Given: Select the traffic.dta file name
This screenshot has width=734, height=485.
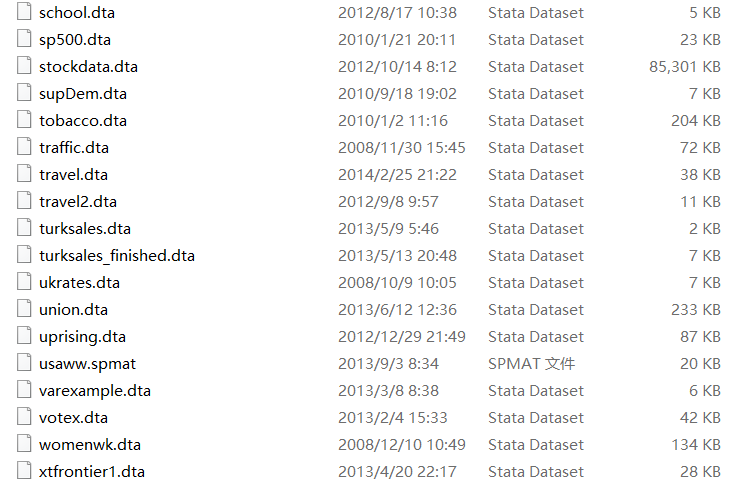Looking at the screenshot, I should click(74, 148).
